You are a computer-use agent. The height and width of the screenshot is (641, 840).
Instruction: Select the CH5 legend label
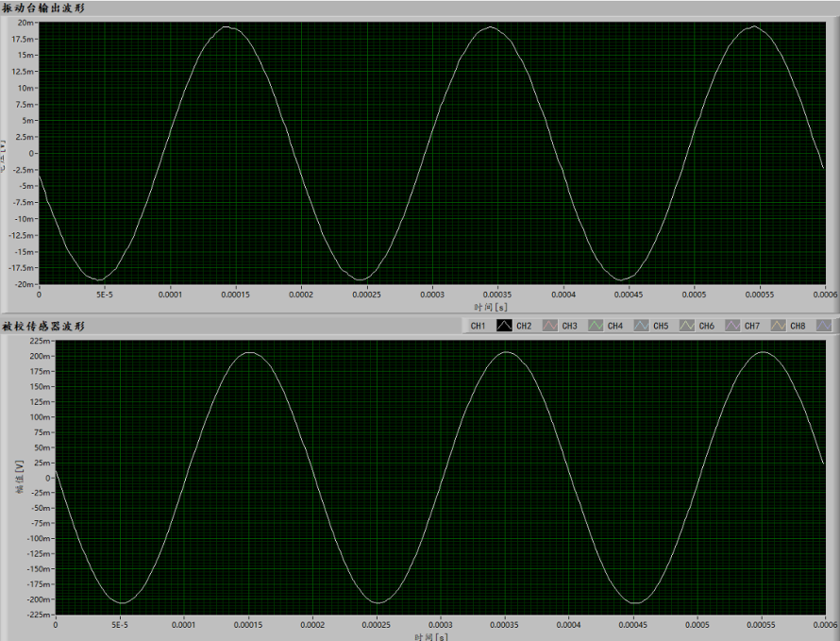tap(661, 326)
